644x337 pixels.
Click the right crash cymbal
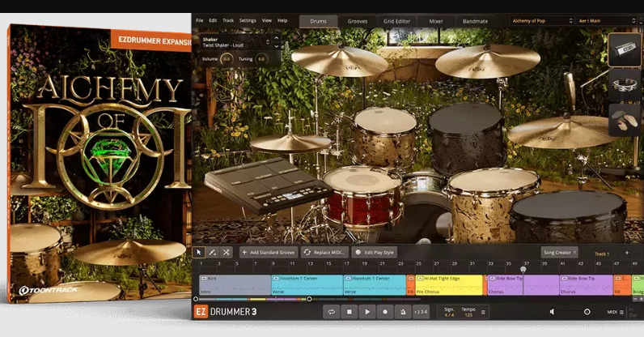click(488, 61)
